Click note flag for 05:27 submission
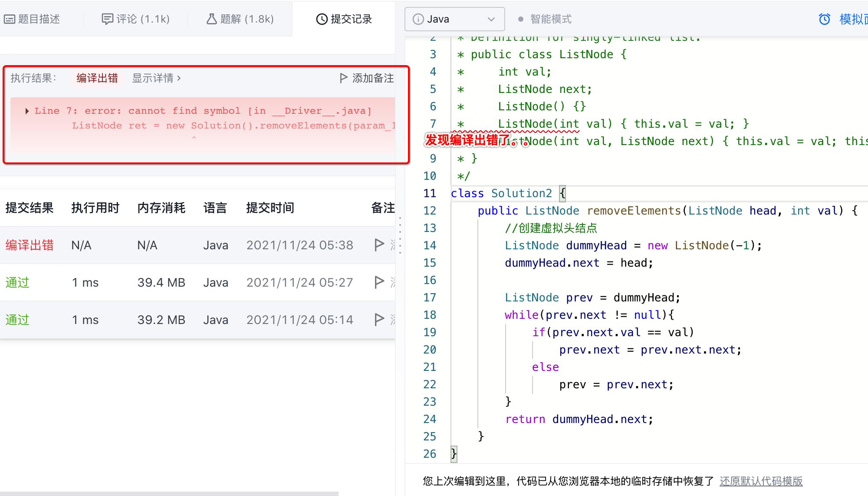The height and width of the screenshot is (496, 868). pyautogui.click(x=379, y=282)
